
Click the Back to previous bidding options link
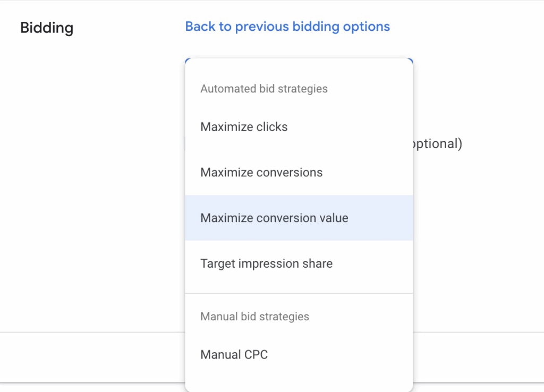[287, 27]
